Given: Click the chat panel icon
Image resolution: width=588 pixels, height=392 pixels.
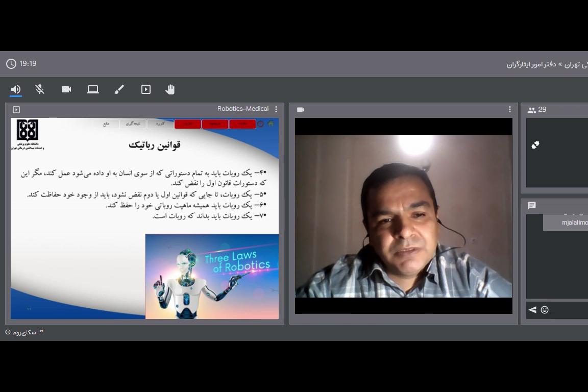Looking at the screenshot, I should [532, 206].
